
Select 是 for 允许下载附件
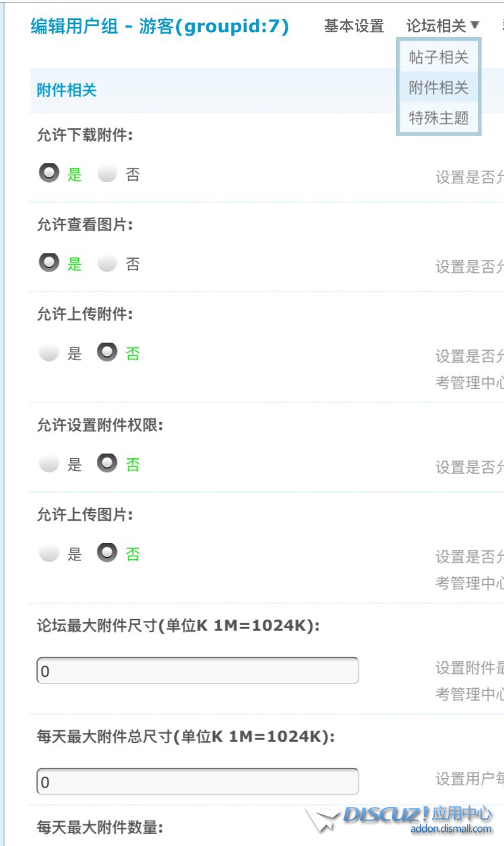coord(49,173)
